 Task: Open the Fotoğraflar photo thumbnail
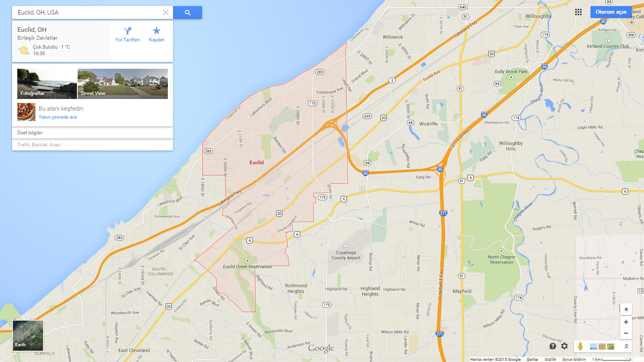[x=47, y=84]
